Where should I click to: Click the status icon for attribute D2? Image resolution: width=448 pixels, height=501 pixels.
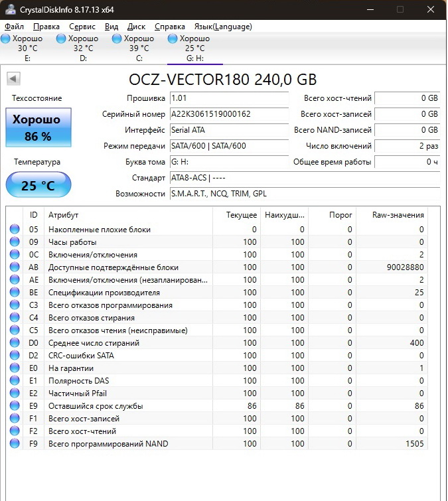pyautogui.click(x=15, y=355)
